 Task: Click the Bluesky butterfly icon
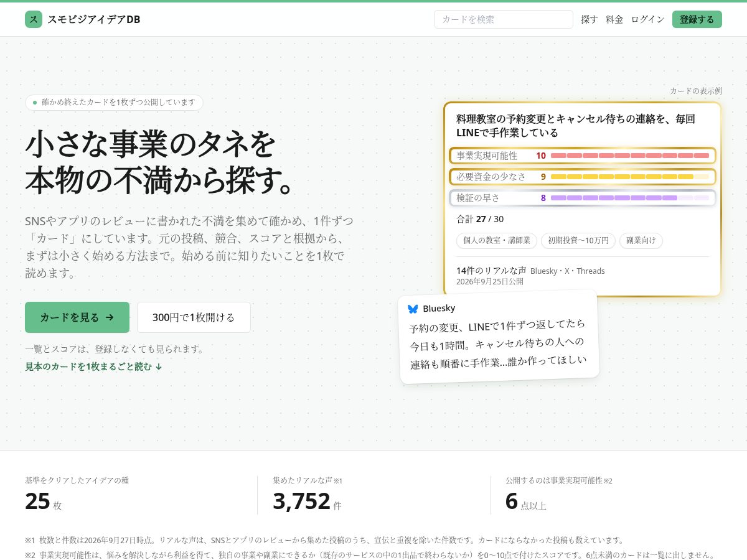pos(413,309)
